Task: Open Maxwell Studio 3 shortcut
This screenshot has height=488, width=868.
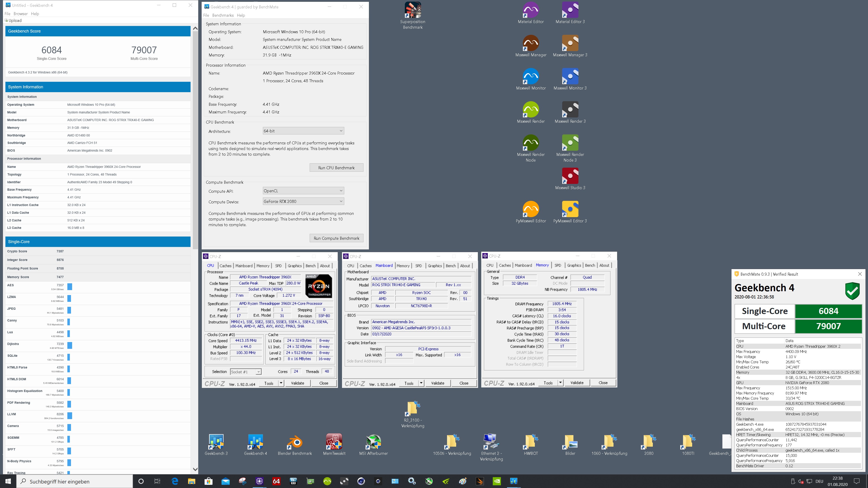Action: click(x=570, y=179)
